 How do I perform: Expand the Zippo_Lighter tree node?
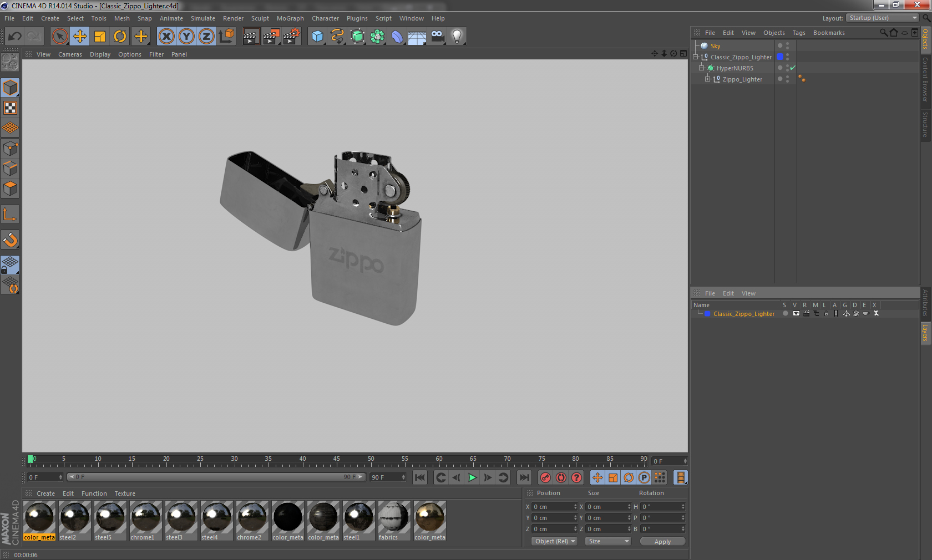(x=708, y=79)
